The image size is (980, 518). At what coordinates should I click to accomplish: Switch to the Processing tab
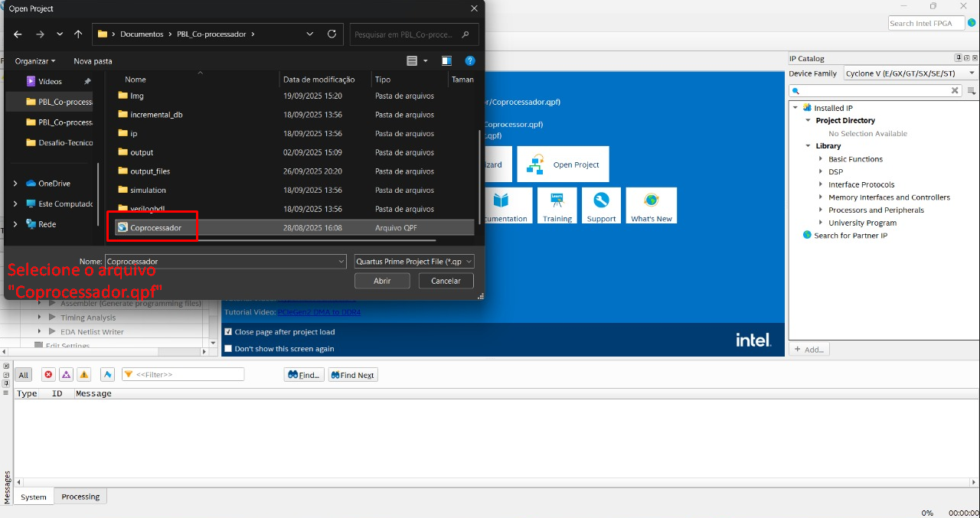[x=81, y=497]
